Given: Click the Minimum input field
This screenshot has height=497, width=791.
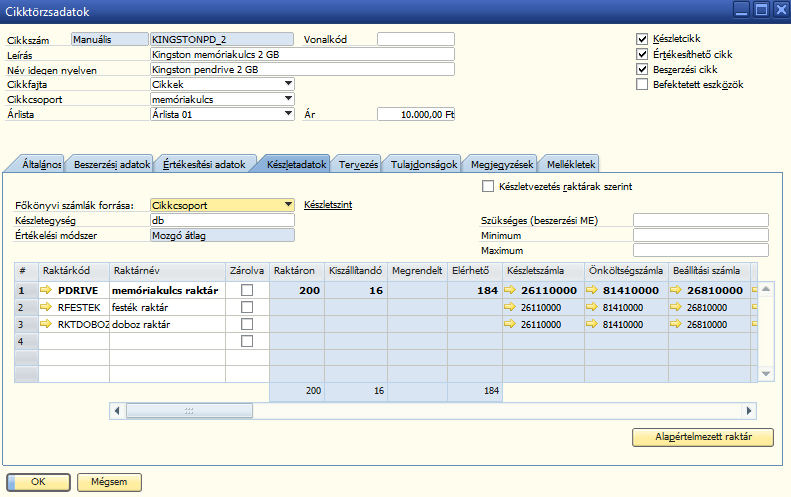Looking at the screenshot, I should pos(701,235).
